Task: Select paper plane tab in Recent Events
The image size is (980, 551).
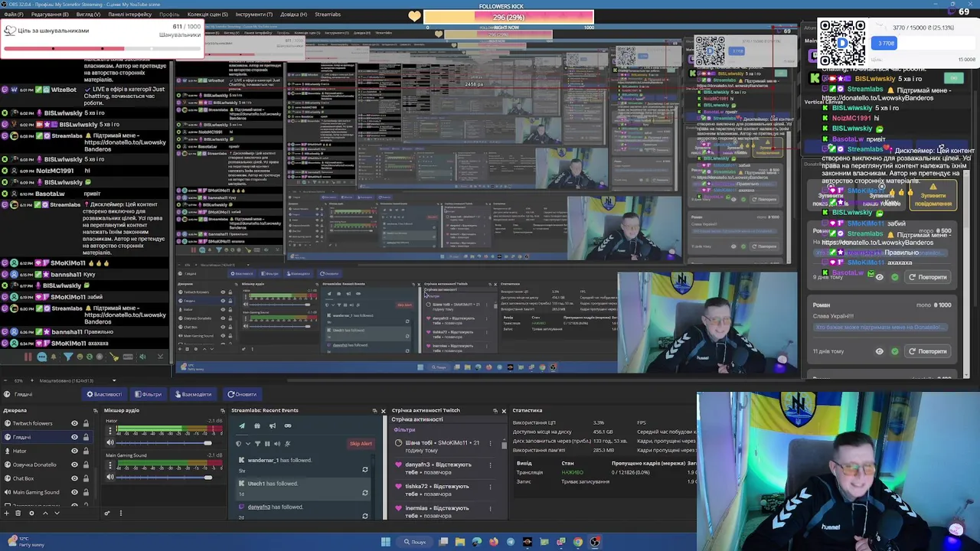Action: (242, 425)
